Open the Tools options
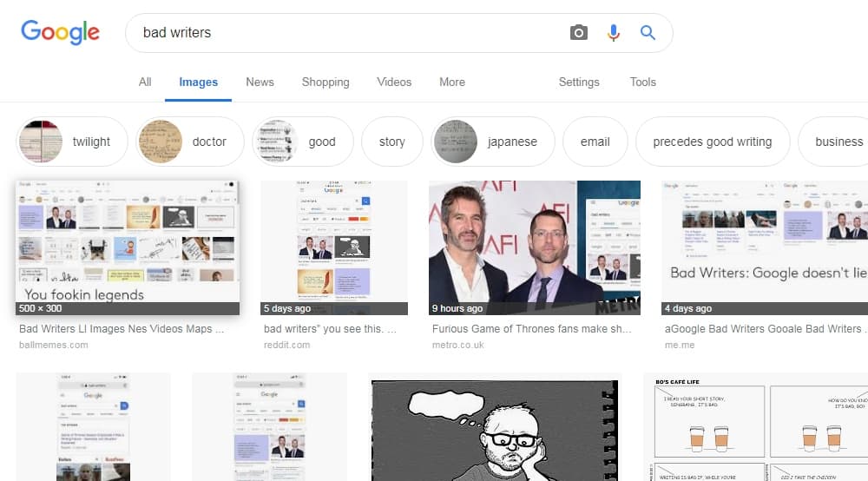Image resolution: width=868 pixels, height=481 pixels. coord(642,82)
